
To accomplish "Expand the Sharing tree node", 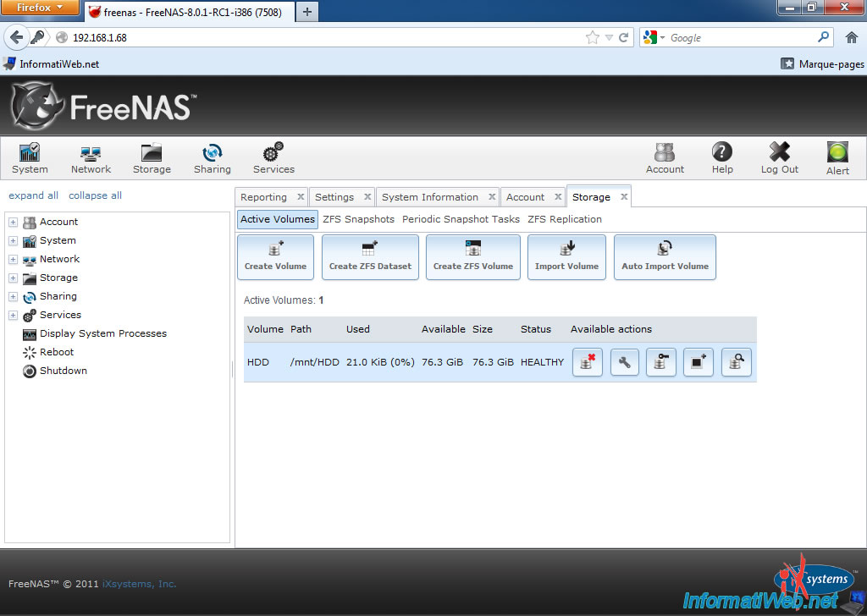I will [x=14, y=297].
